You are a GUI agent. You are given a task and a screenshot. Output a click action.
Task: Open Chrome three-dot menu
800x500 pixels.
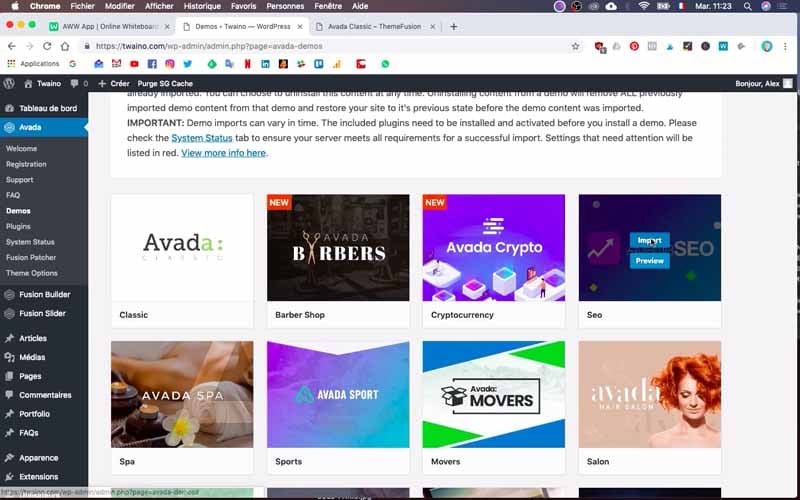(x=785, y=46)
